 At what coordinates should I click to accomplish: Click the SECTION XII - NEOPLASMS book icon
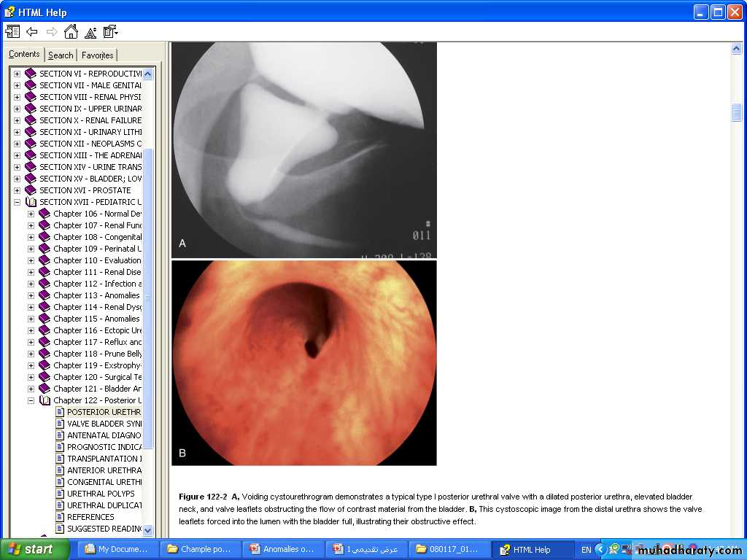point(31,144)
